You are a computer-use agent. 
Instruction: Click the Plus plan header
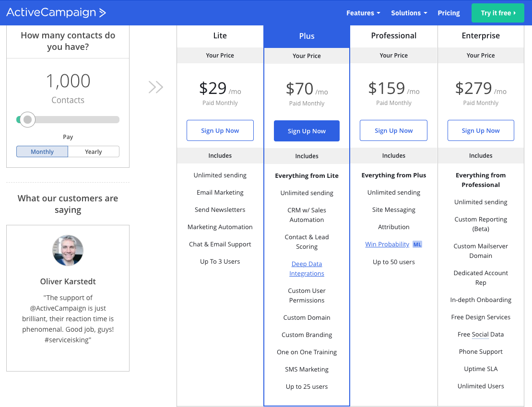(307, 36)
